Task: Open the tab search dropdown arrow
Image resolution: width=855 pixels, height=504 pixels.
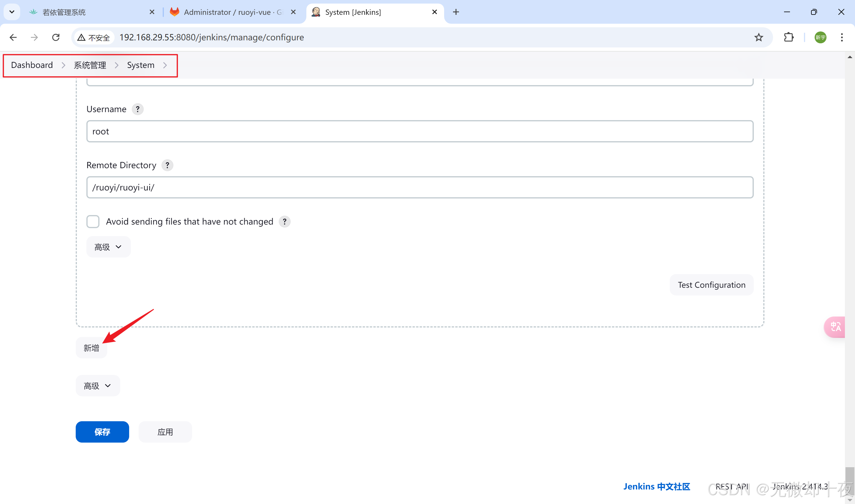Action: 12,12
